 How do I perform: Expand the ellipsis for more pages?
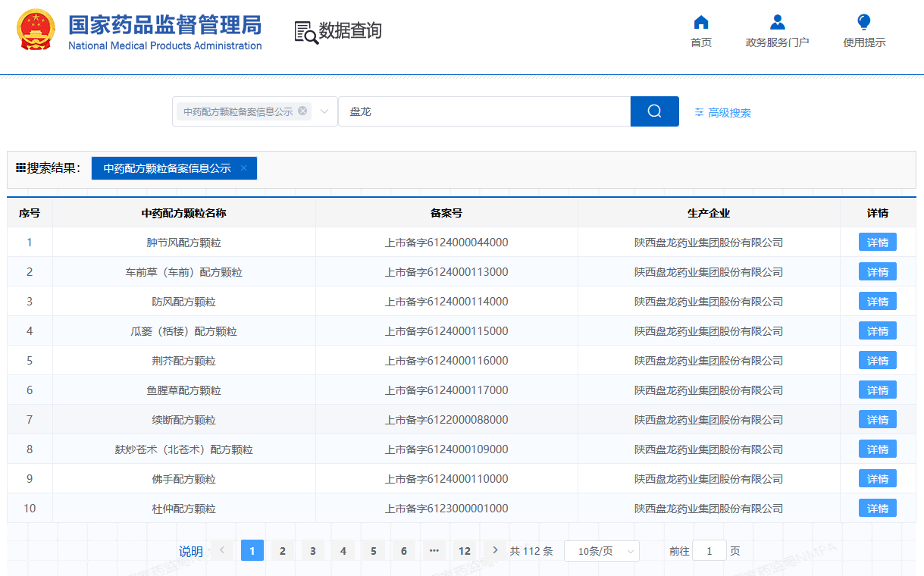pyautogui.click(x=434, y=551)
